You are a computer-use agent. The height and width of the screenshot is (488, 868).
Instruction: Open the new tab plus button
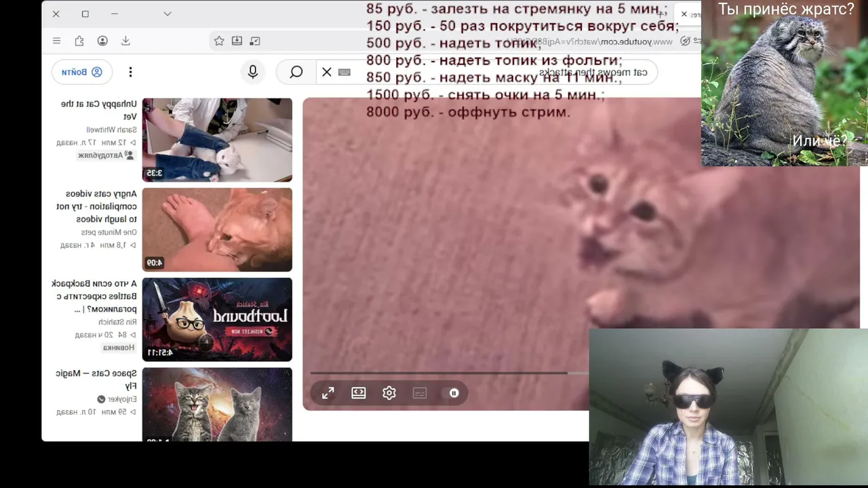661,14
